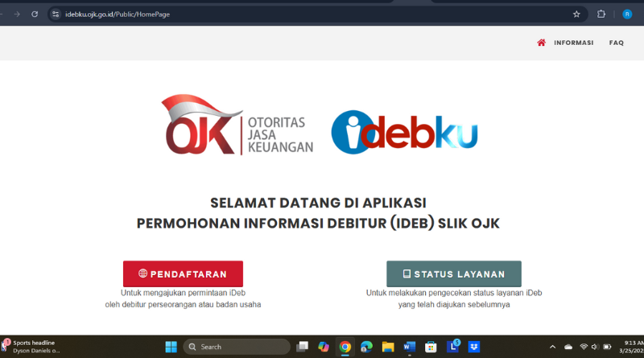Open the FAQ page
This screenshot has height=358, width=644.
(616, 43)
